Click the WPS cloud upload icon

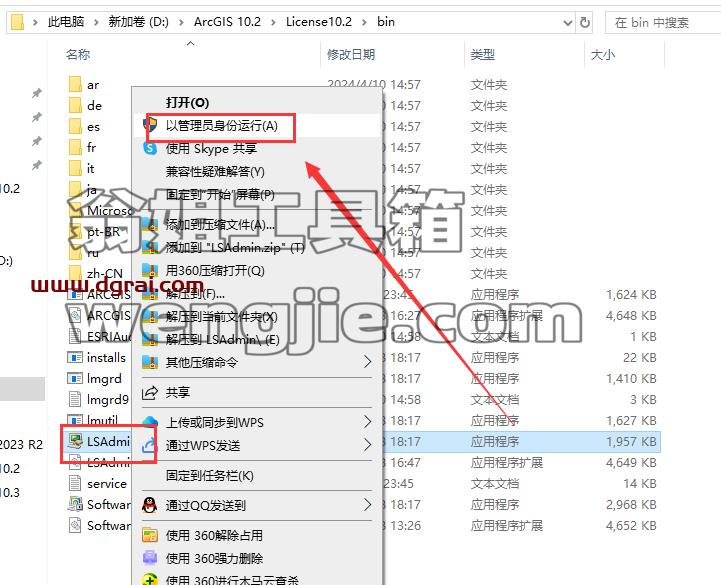(150, 421)
